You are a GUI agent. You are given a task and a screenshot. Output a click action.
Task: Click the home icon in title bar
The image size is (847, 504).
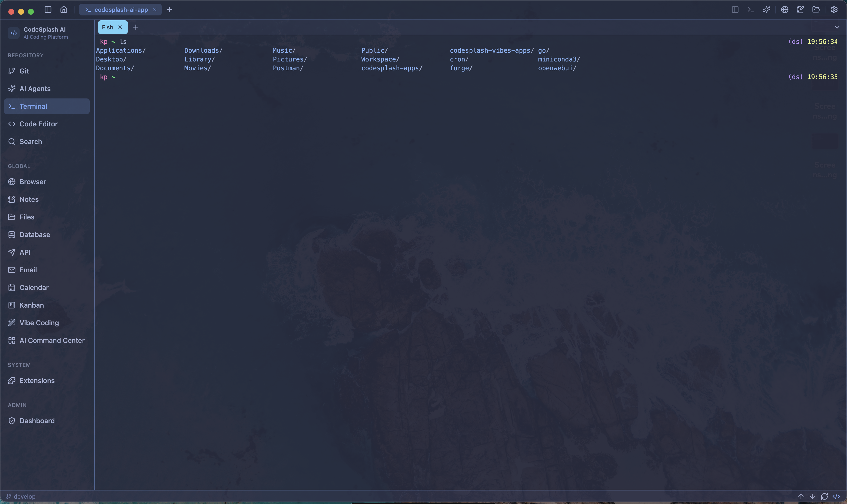click(63, 10)
